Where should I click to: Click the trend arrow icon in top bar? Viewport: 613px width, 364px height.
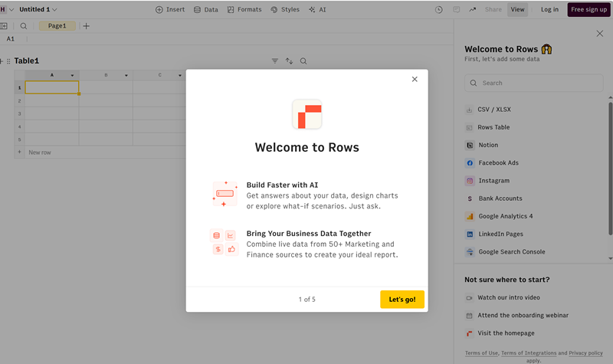click(x=473, y=9)
